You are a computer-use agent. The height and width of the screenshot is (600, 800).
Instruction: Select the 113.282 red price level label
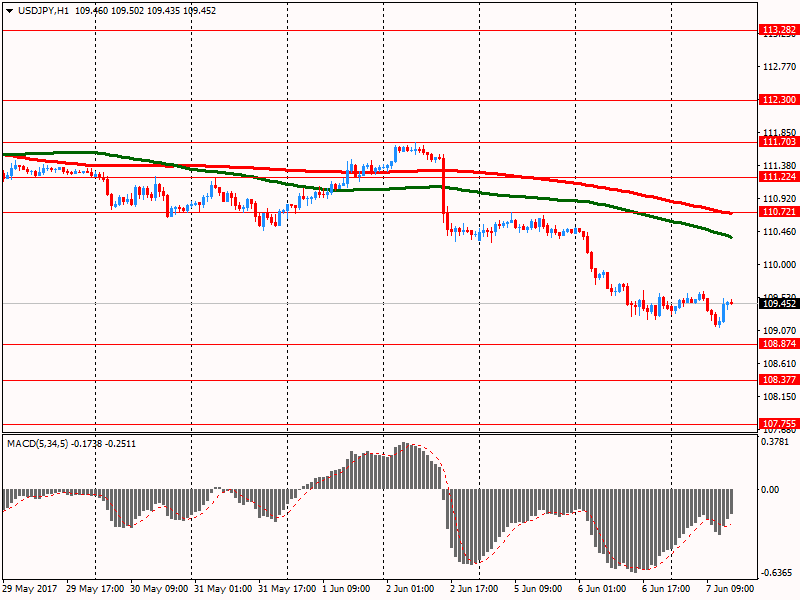coord(779,30)
